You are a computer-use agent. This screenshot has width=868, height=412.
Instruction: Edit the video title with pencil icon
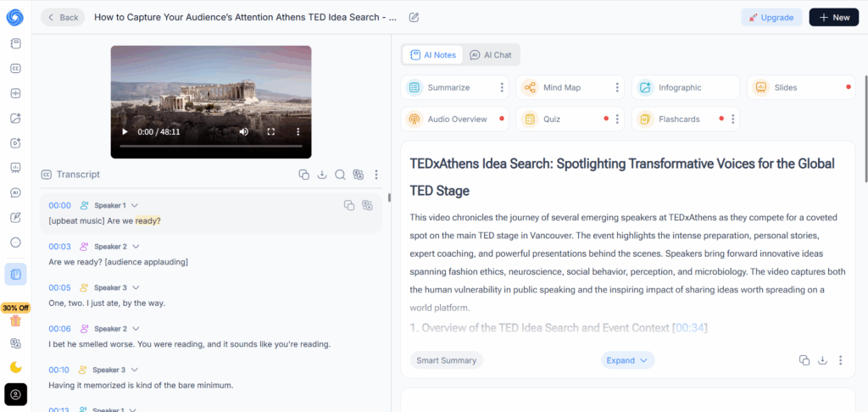(x=414, y=17)
